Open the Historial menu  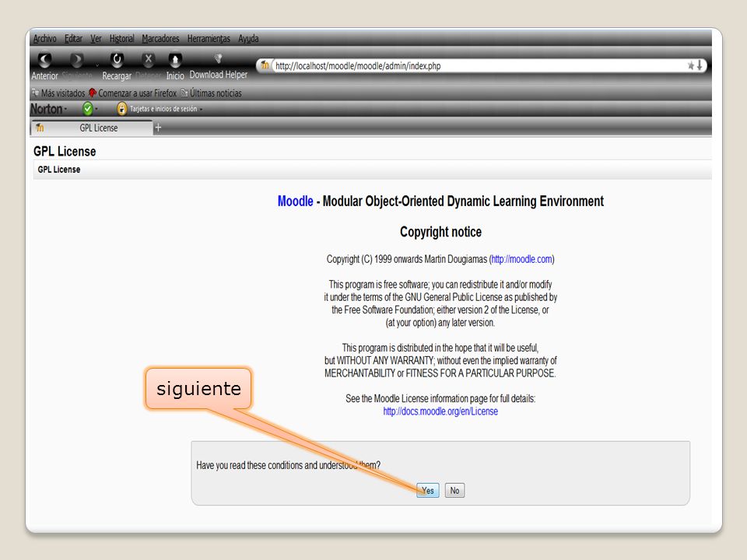pyautogui.click(x=121, y=39)
